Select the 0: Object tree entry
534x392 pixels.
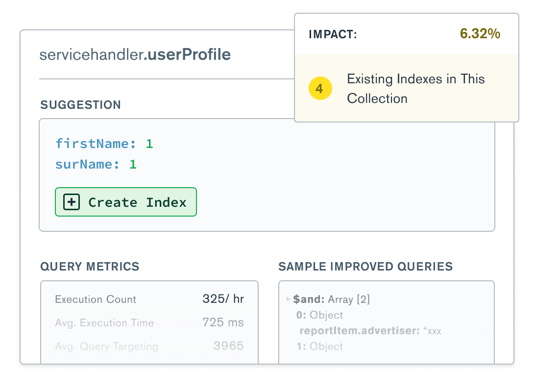[x=319, y=315]
